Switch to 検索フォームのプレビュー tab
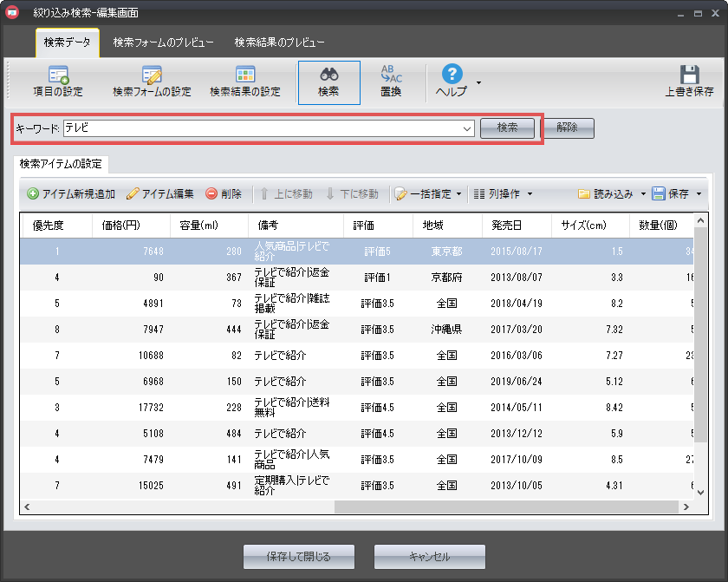The image size is (728, 582). pyautogui.click(x=163, y=43)
